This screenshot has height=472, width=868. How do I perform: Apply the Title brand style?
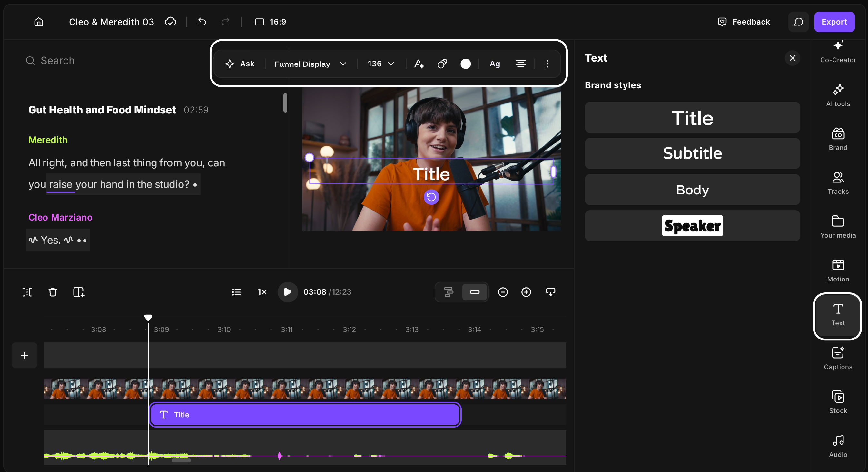pos(692,118)
